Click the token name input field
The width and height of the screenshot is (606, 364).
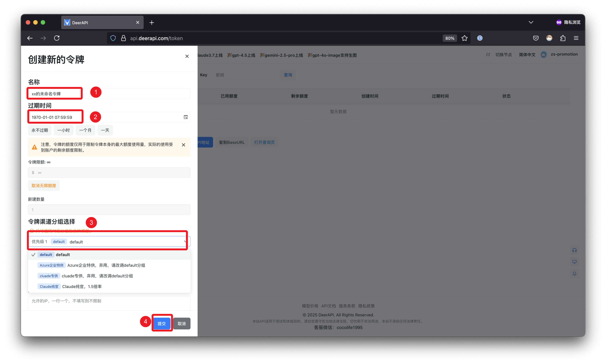(x=109, y=94)
